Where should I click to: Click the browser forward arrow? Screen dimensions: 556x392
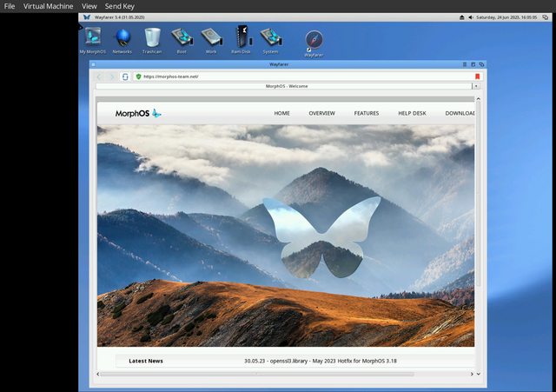pyautogui.click(x=112, y=76)
